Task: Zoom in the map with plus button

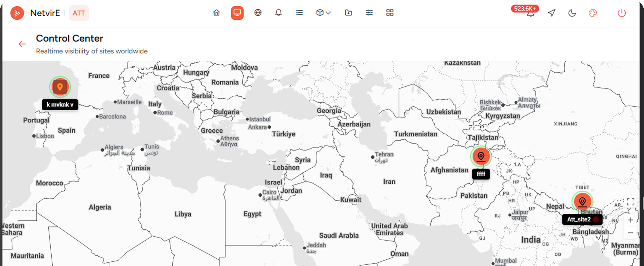Action: [631, 220]
